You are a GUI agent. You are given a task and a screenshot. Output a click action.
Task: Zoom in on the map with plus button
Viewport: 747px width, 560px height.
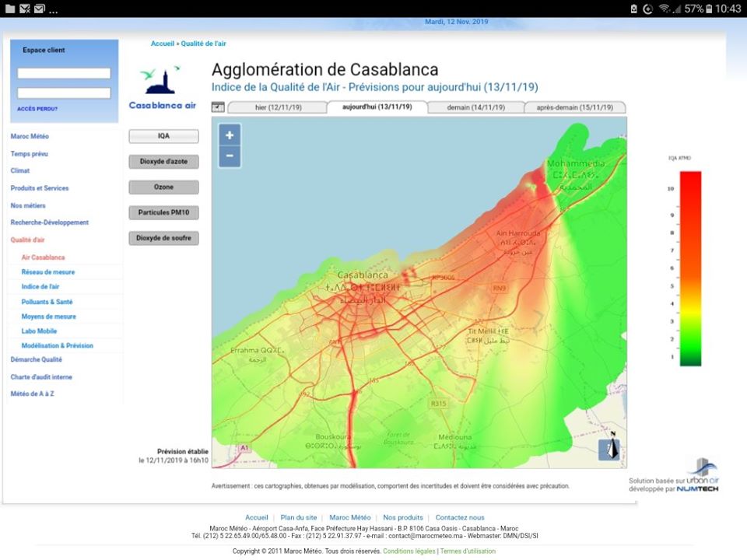pyautogui.click(x=230, y=135)
